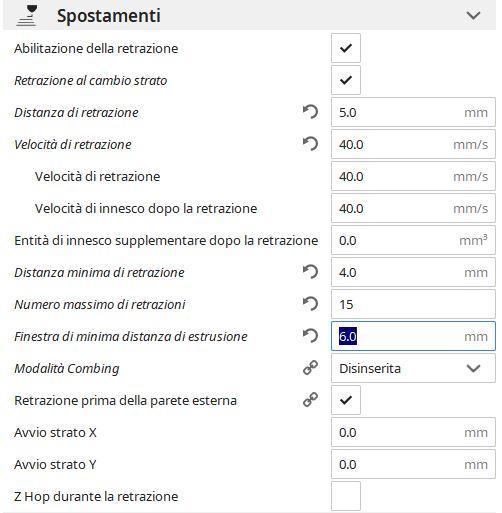Click the Spostamenti travel section icon
Screen dimensions: 502x513
pyautogui.click(x=27, y=15)
